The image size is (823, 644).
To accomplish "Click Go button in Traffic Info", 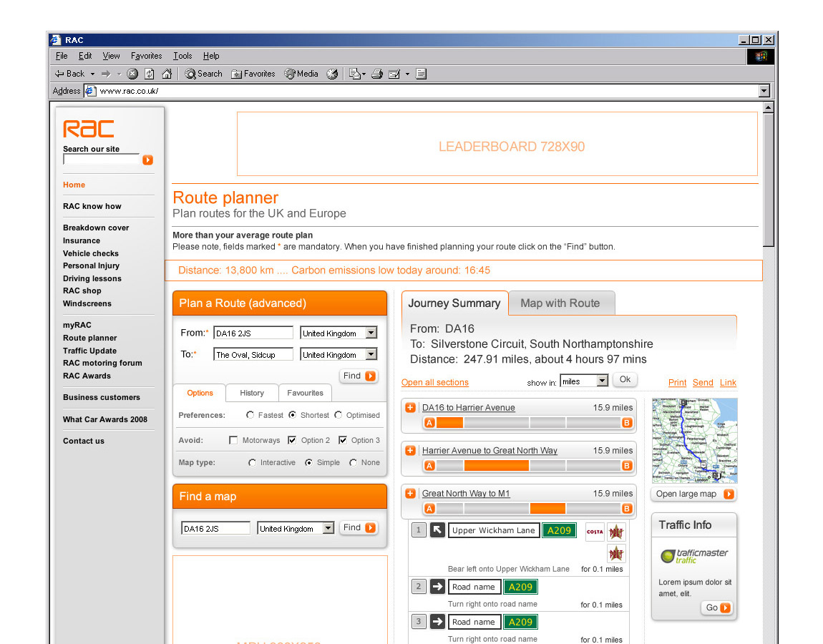I will coord(718,608).
